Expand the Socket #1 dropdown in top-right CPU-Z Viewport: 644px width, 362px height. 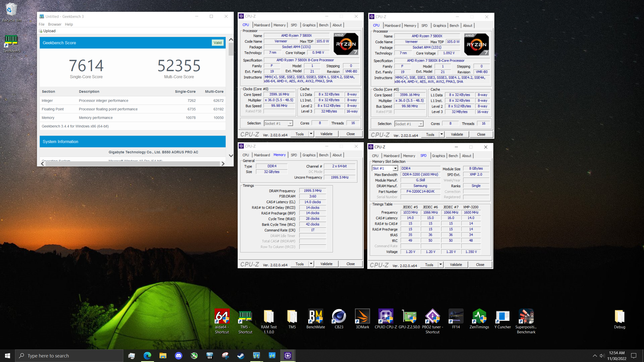pyautogui.click(x=421, y=124)
